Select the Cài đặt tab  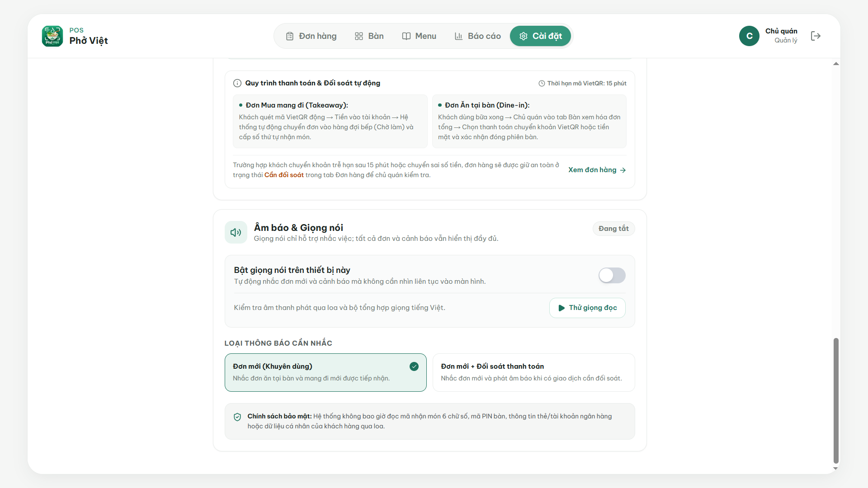[540, 36]
